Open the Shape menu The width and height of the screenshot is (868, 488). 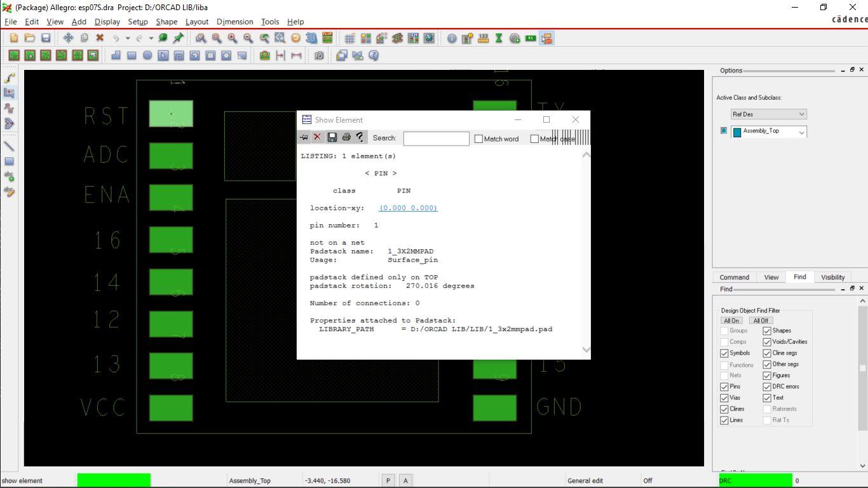[166, 22]
